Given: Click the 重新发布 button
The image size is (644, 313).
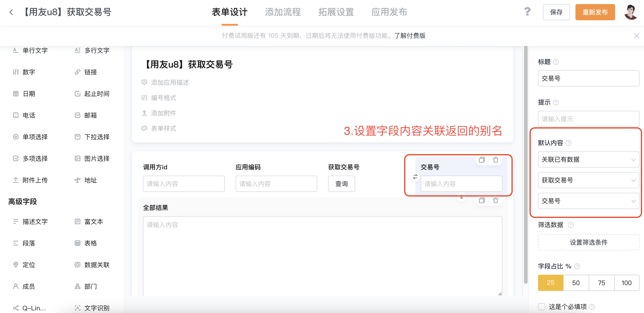Looking at the screenshot, I should pos(595,12).
